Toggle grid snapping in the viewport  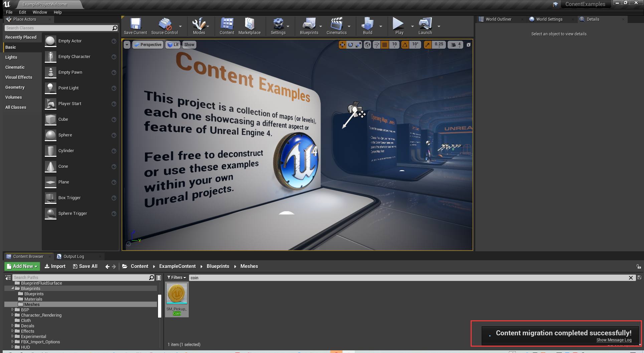point(384,44)
